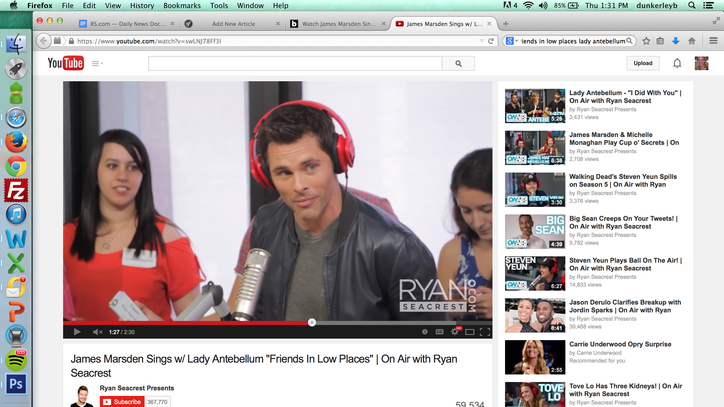Click YouTube search magnifier button

(x=459, y=64)
